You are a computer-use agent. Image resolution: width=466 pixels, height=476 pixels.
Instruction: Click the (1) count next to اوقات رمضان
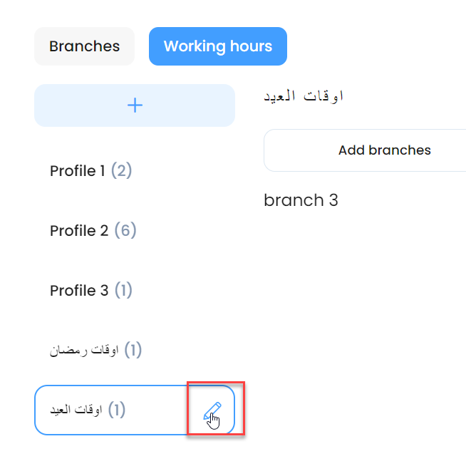pos(133,350)
